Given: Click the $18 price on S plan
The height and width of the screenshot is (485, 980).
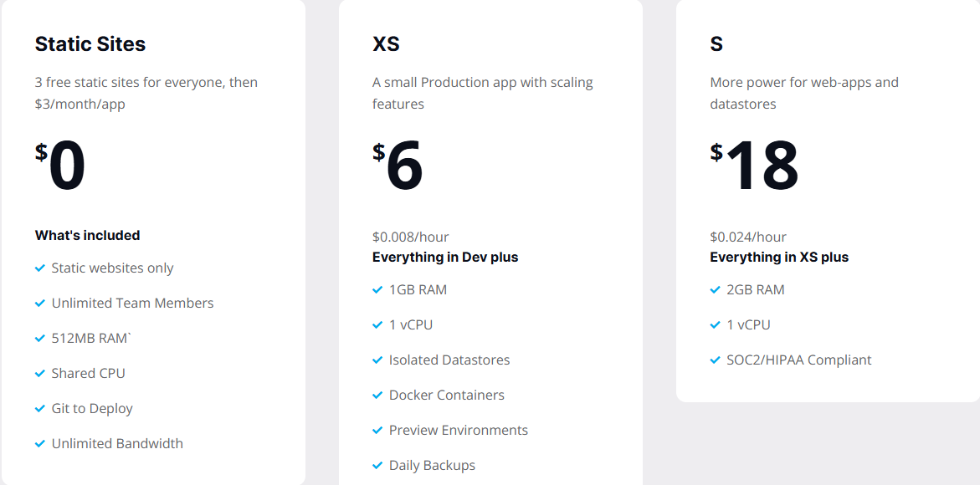Looking at the screenshot, I should [x=755, y=166].
